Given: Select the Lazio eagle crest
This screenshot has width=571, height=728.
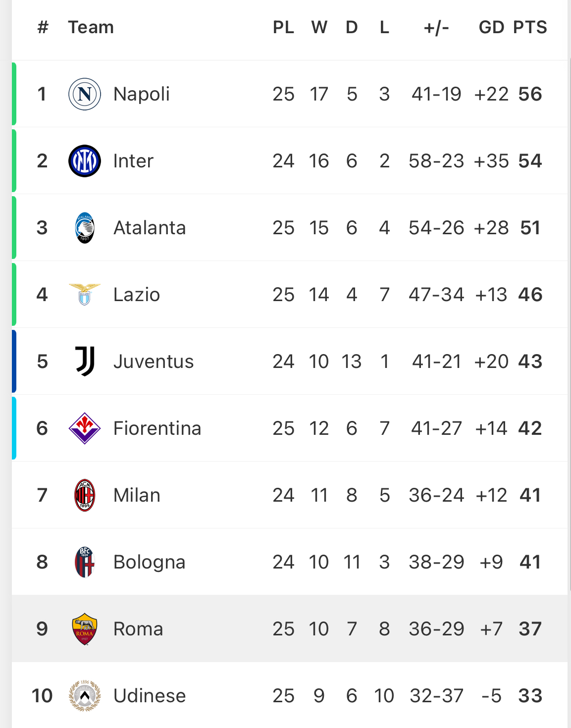Looking at the screenshot, I should tap(85, 294).
